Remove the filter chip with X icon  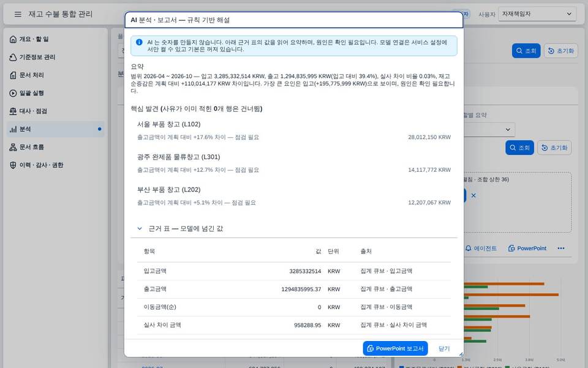(x=473, y=195)
